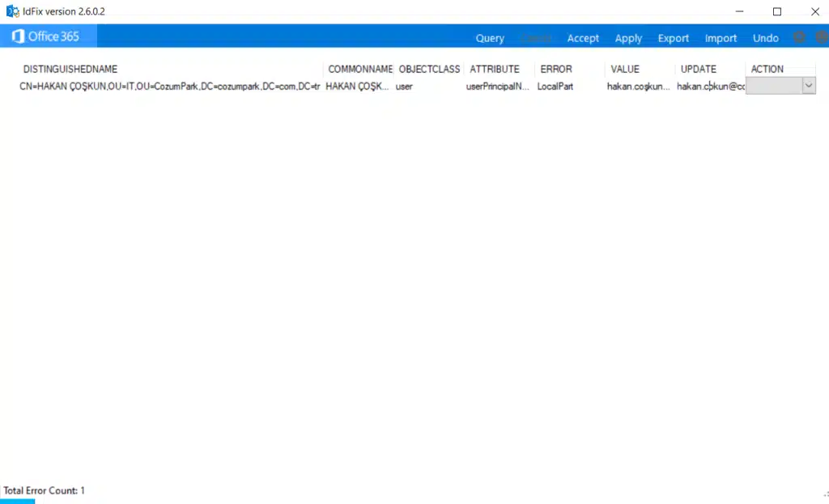Click Accept in the top menu
Viewport: 829px width, 504px height.
click(583, 38)
